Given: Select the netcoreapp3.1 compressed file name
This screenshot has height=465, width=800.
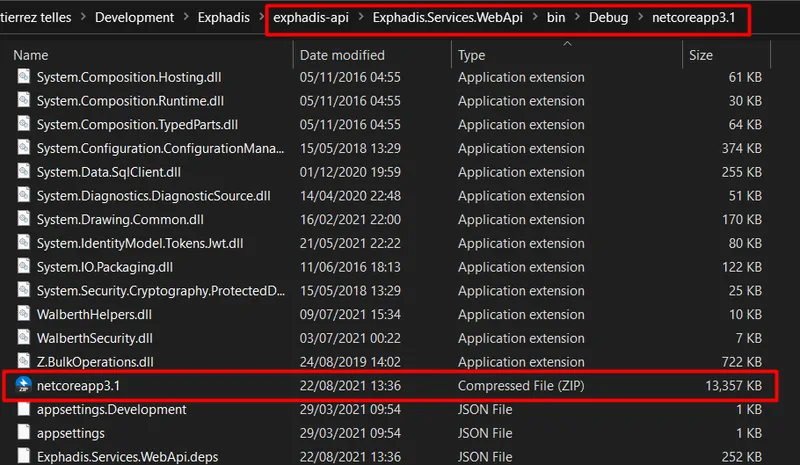Looking at the screenshot, I should 79,385.
